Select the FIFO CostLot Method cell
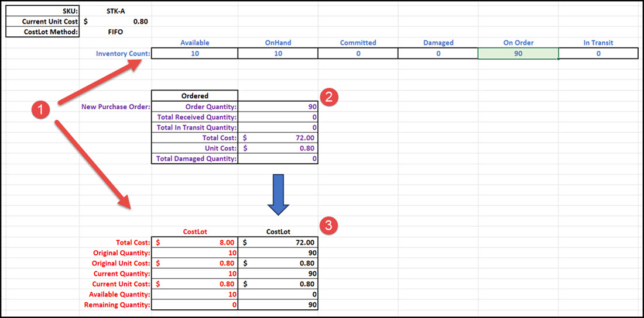The image size is (644, 318). click(x=115, y=32)
